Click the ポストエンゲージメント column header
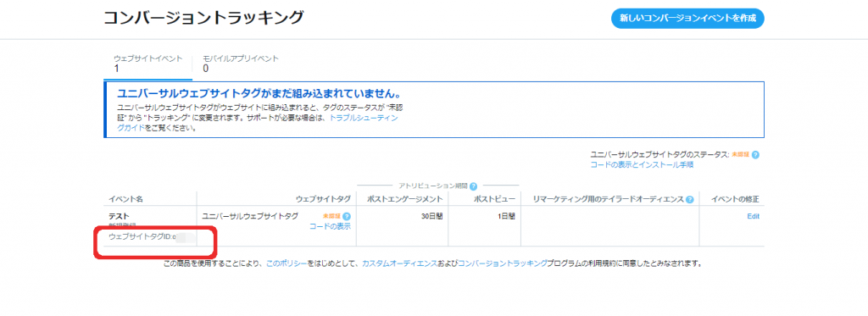 point(404,199)
